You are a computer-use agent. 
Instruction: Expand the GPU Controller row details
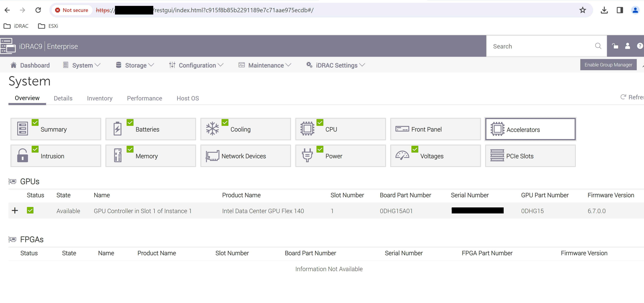point(15,211)
